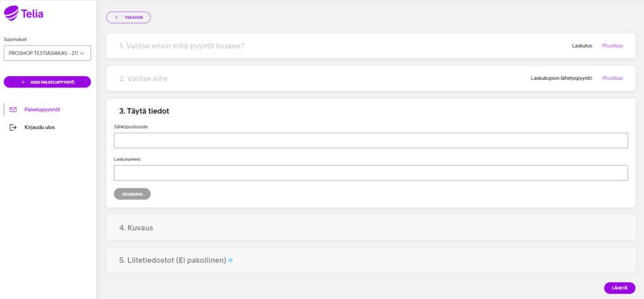
Task: Focus the Laskunumero input field
Action: [370, 172]
